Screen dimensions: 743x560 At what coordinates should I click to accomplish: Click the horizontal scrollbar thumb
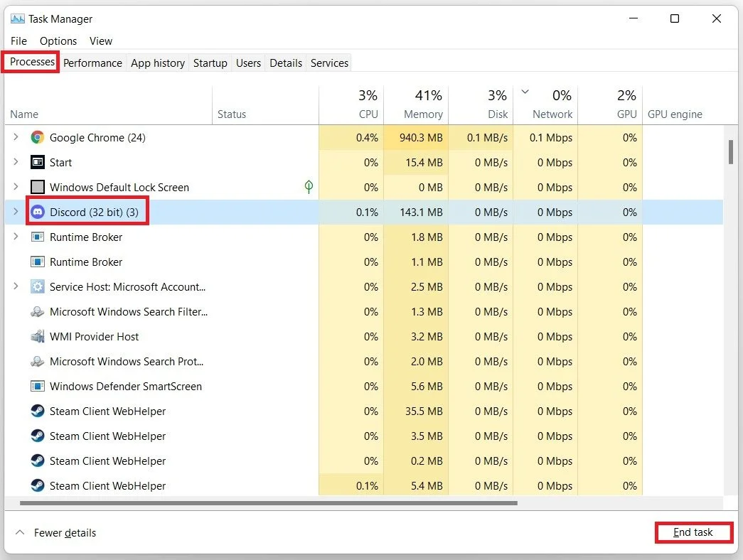269,503
